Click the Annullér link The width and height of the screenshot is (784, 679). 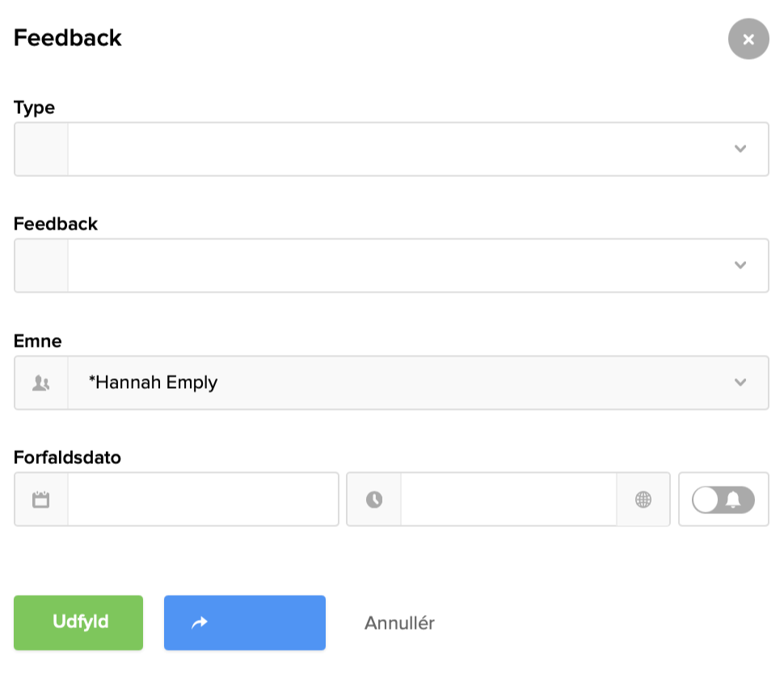(399, 623)
